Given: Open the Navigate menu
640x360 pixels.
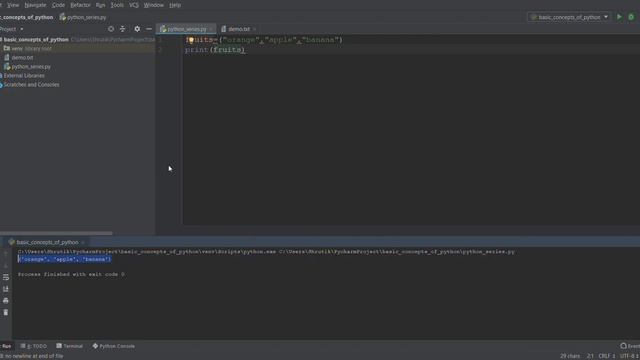Looking at the screenshot, I should tap(35, 5).
